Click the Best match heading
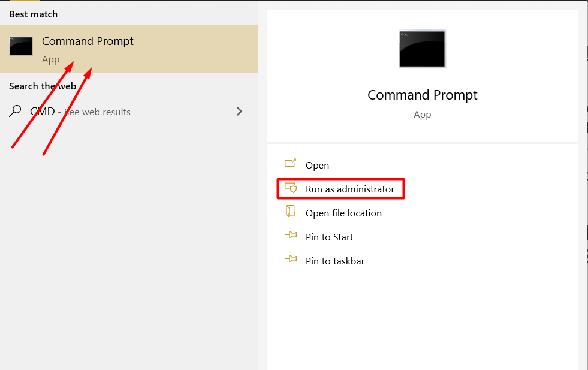588x370 pixels. [34, 14]
